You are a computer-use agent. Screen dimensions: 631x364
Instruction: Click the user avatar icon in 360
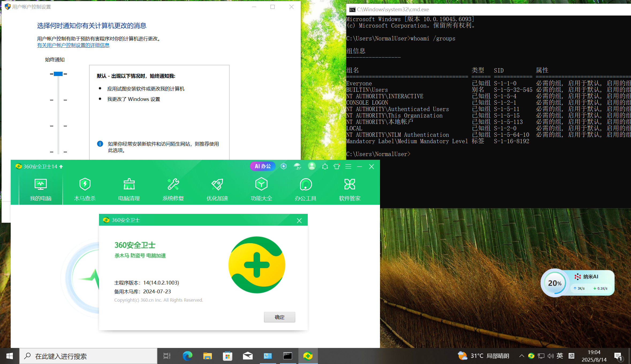tap(311, 166)
